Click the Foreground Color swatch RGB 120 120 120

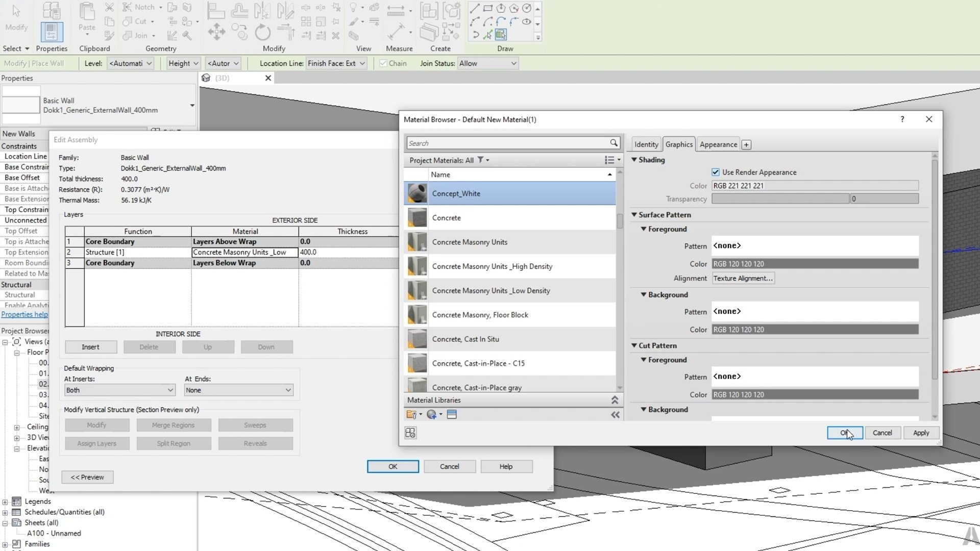[x=815, y=264]
